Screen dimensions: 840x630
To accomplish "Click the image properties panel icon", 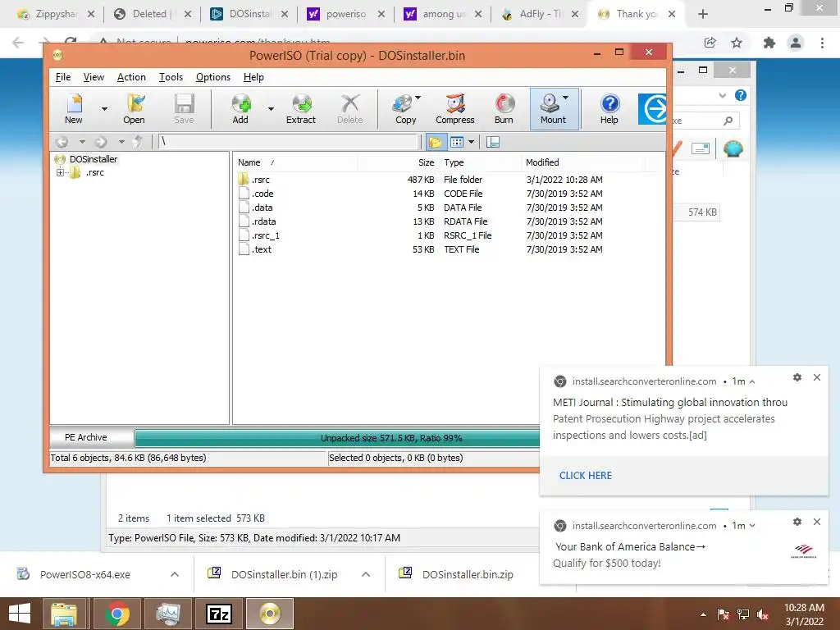I will (x=493, y=142).
